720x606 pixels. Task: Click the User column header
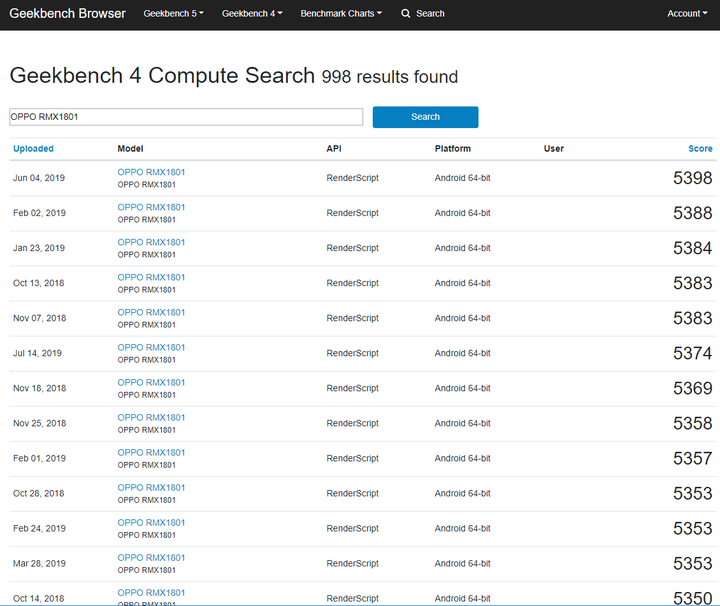pos(554,148)
